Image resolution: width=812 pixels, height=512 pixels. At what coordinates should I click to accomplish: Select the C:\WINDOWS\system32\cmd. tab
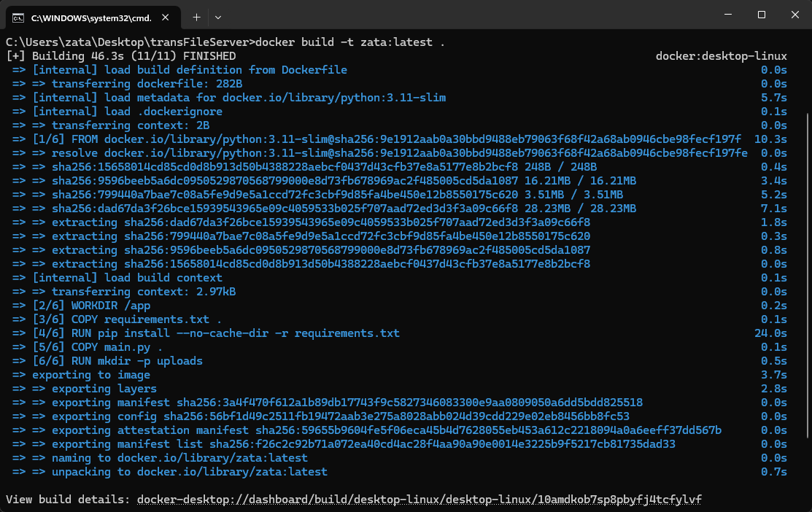pyautogui.click(x=93, y=18)
